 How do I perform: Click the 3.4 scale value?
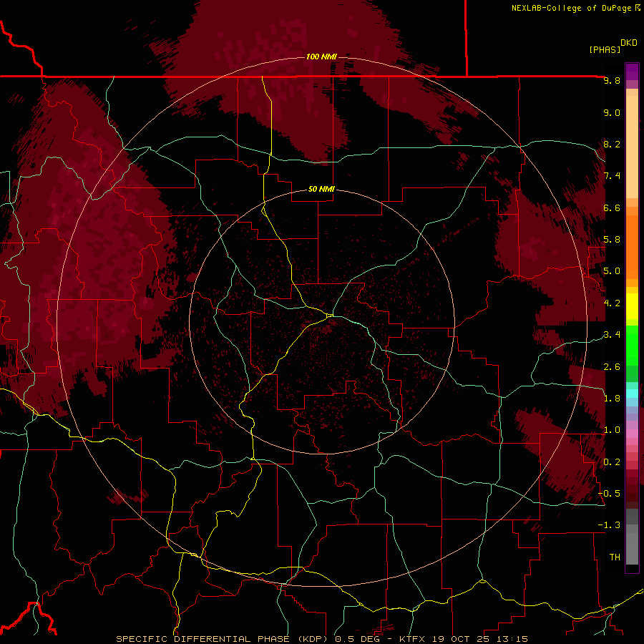point(612,335)
